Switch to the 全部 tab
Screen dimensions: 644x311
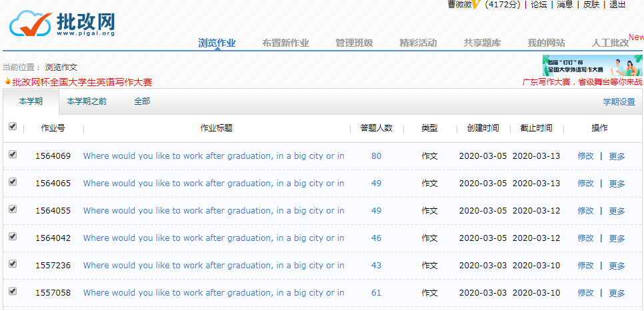(x=142, y=101)
